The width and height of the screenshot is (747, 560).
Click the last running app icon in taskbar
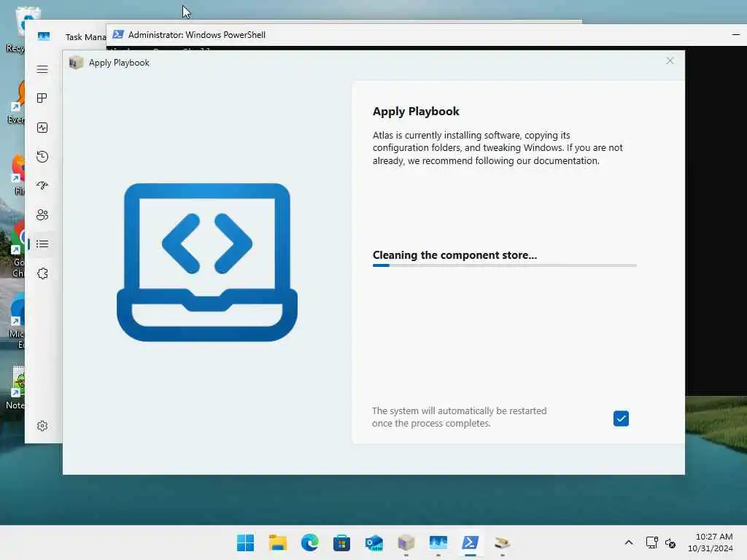click(x=502, y=542)
